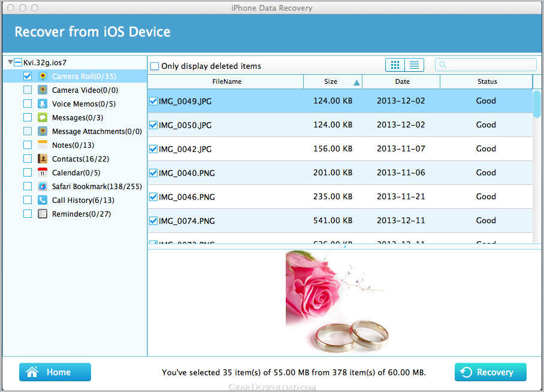Image resolution: width=544 pixels, height=392 pixels.
Task: Collapse the Kvi.32g.ios7 device tree
Action: pos(10,62)
